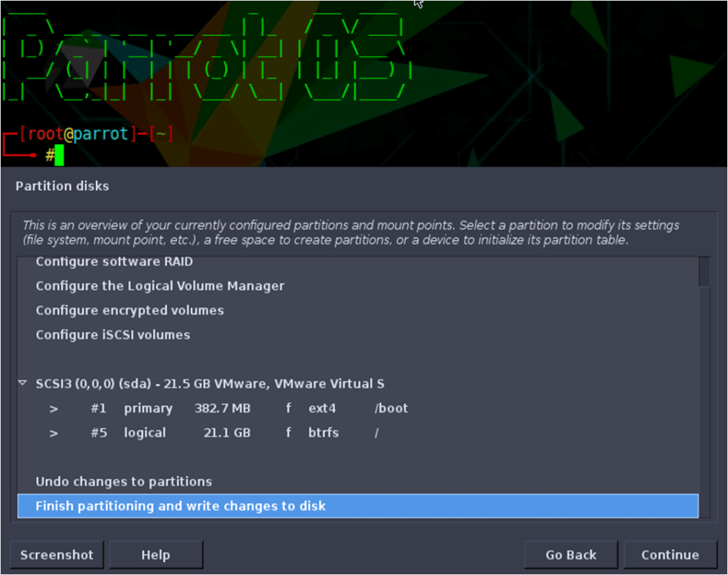Viewport: 728px width, 575px height.
Task: Select Configure iSCSI volumes entry
Action: [x=358, y=335]
